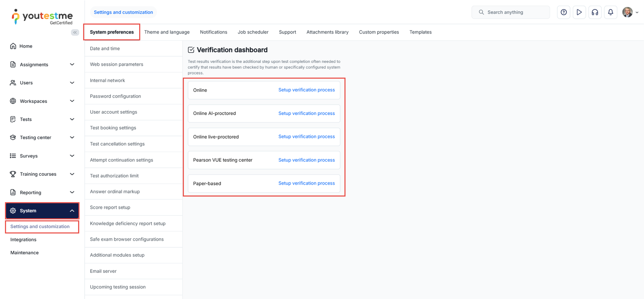The height and width of the screenshot is (299, 644).
Task: Collapse the System menu chevron
Action: (x=72, y=211)
